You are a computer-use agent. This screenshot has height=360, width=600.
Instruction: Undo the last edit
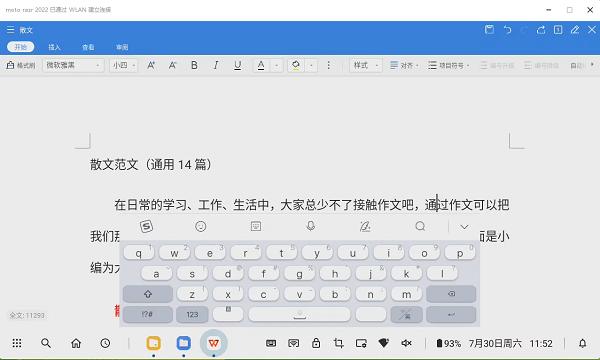507,29
